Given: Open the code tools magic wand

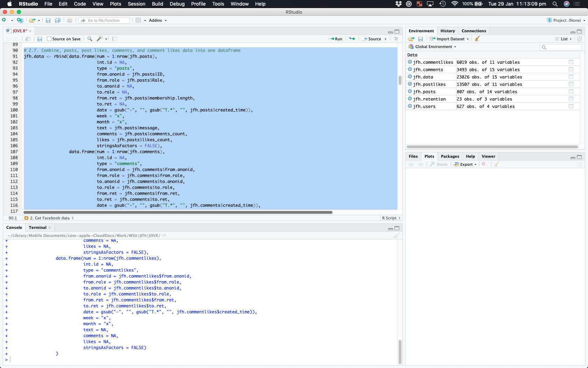Looking at the screenshot, I should [x=100, y=39].
